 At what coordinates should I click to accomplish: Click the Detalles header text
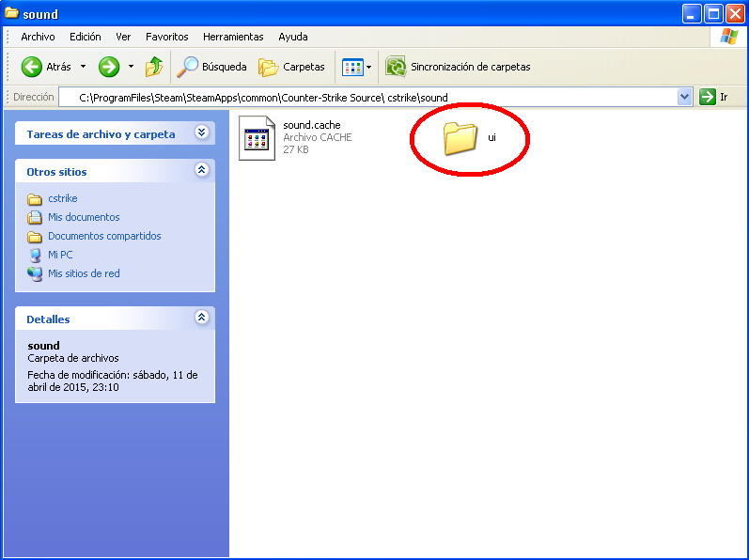(48, 319)
